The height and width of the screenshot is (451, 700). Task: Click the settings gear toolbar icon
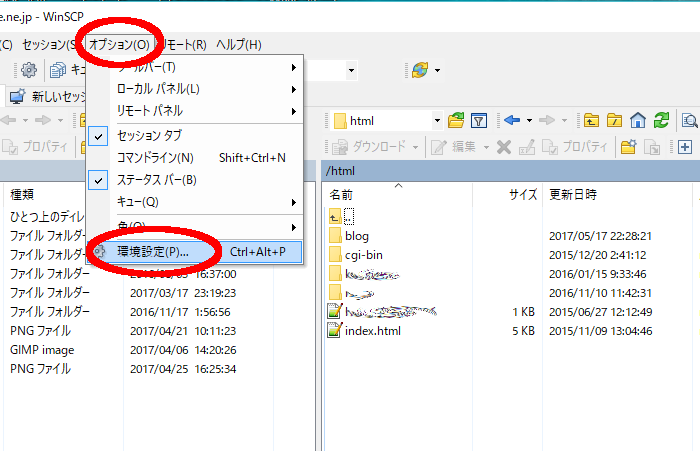click(x=29, y=70)
